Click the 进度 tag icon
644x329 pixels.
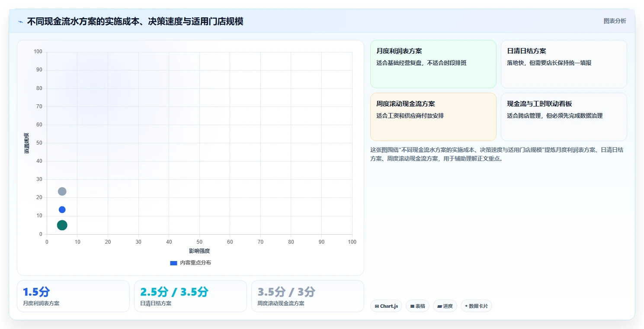[x=439, y=306]
